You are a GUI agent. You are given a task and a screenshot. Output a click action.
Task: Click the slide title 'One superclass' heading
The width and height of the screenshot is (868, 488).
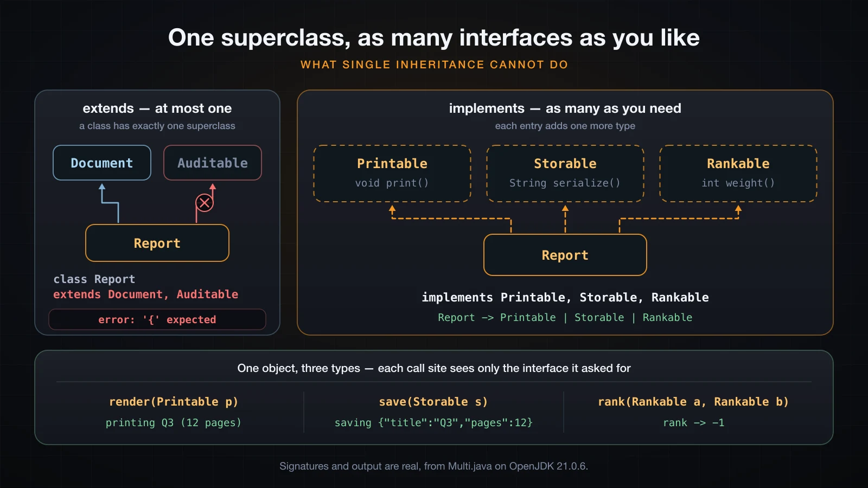point(434,37)
